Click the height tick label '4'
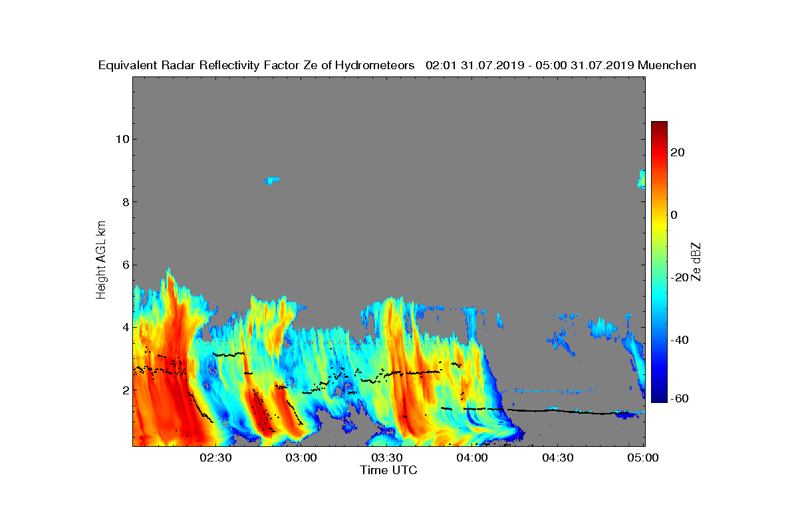 coord(124,327)
